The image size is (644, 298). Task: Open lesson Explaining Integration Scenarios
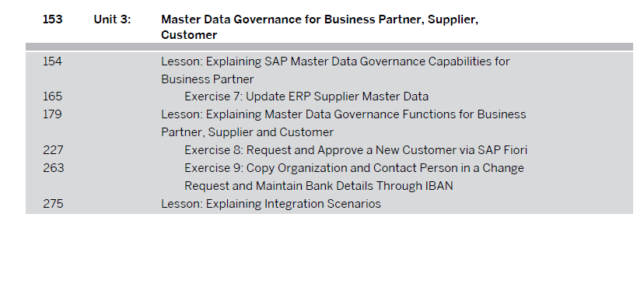click(x=271, y=204)
